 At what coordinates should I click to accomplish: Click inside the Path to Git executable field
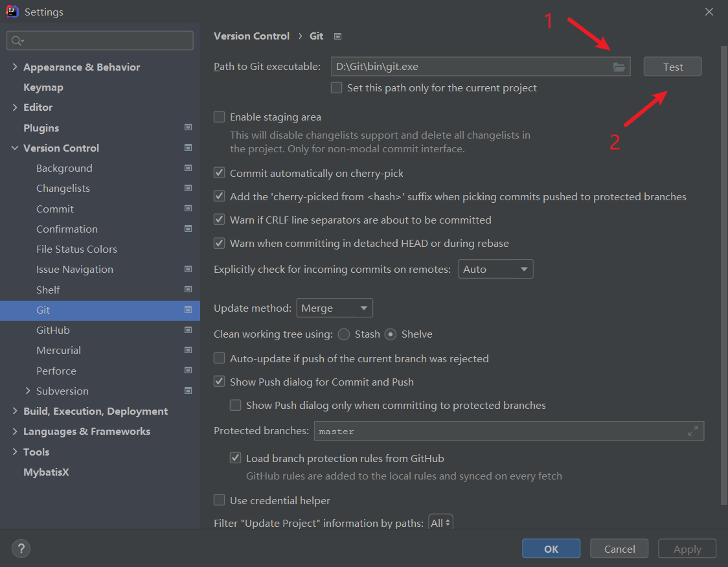tap(470, 67)
